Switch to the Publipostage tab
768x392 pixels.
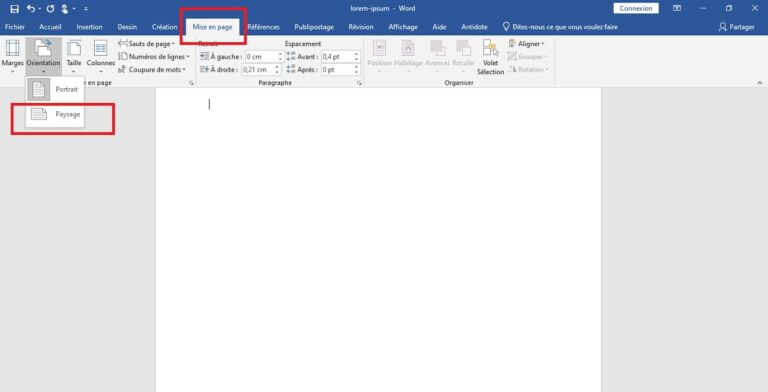point(314,27)
